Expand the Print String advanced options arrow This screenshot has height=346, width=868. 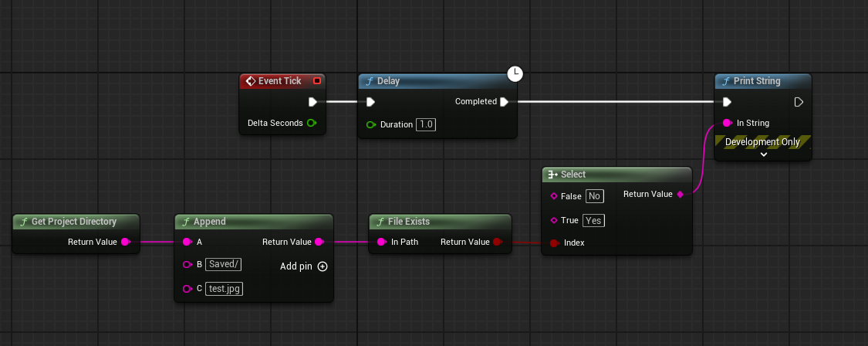tap(763, 154)
